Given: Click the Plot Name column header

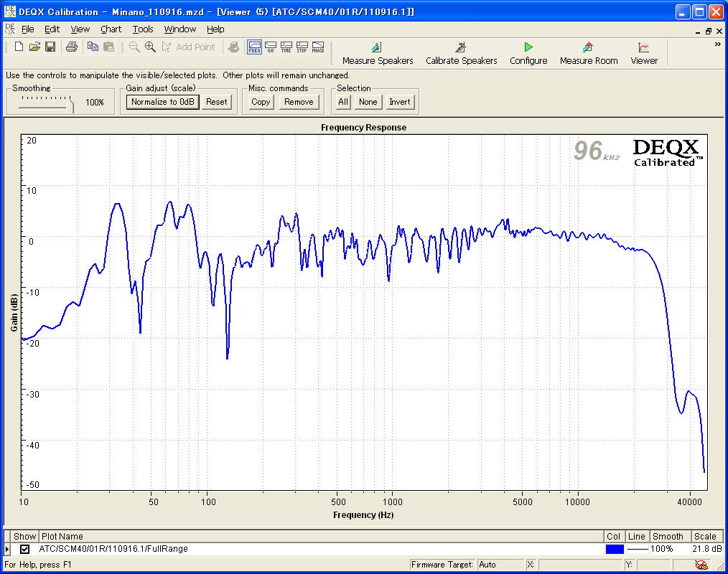Looking at the screenshot, I should tap(321, 537).
